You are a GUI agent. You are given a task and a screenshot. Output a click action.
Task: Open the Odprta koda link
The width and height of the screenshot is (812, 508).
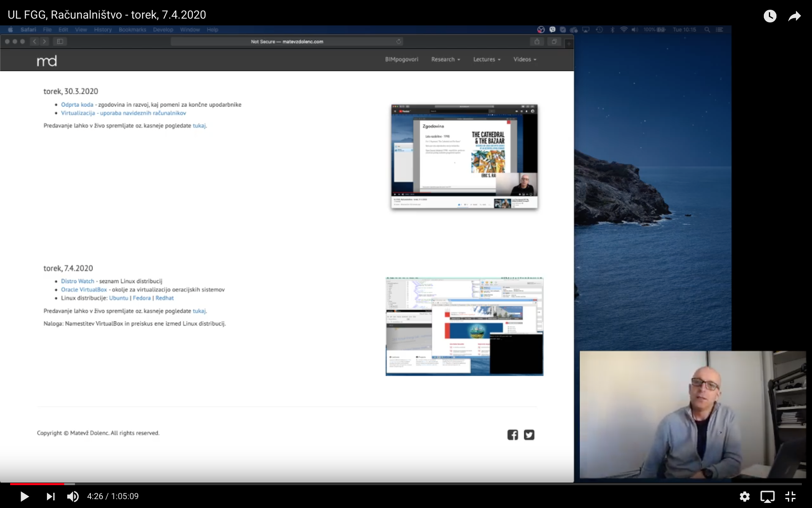pos(77,105)
